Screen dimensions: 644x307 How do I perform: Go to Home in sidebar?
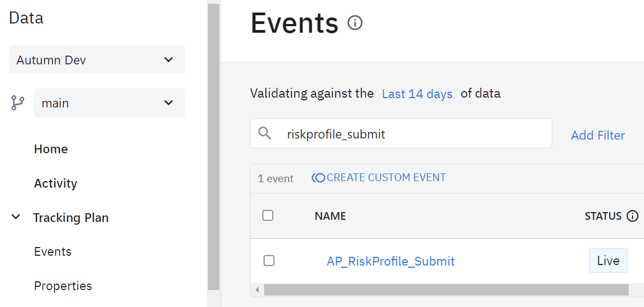[51, 149]
